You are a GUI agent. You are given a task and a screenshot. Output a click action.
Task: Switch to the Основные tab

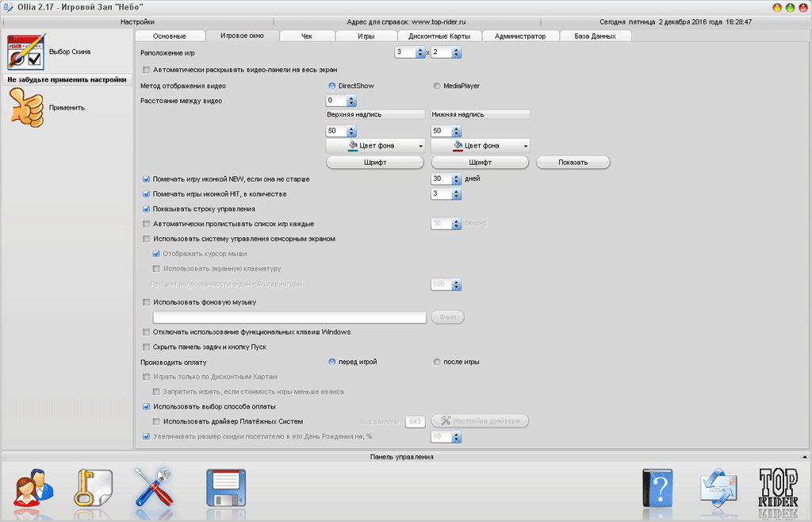click(170, 36)
